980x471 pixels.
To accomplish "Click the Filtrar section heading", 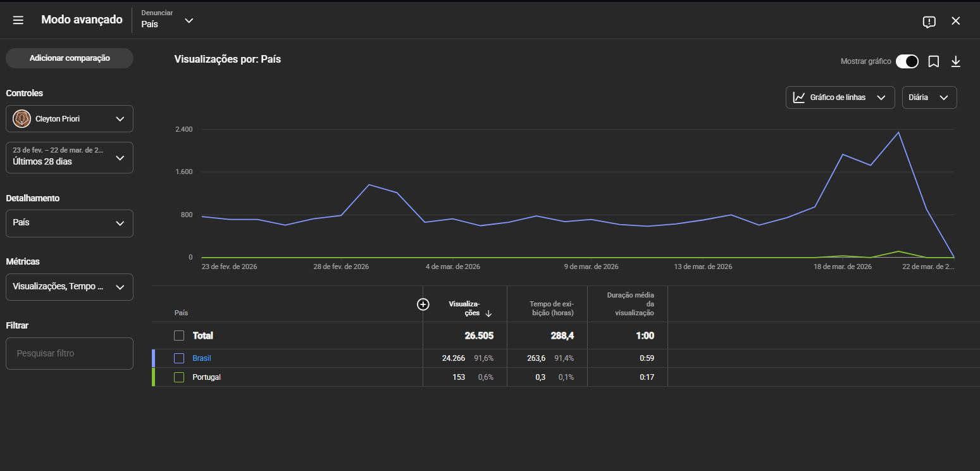I will click(x=17, y=325).
